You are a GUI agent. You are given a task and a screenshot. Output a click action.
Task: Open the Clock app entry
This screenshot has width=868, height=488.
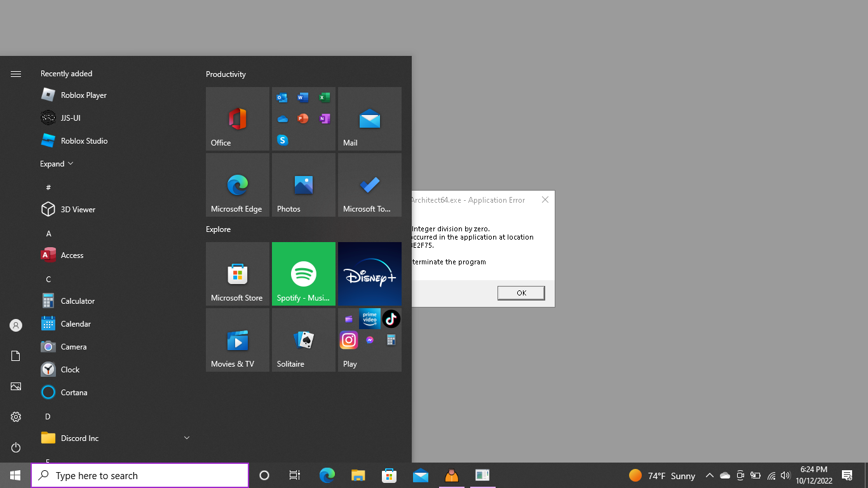[x=114, y=370]
